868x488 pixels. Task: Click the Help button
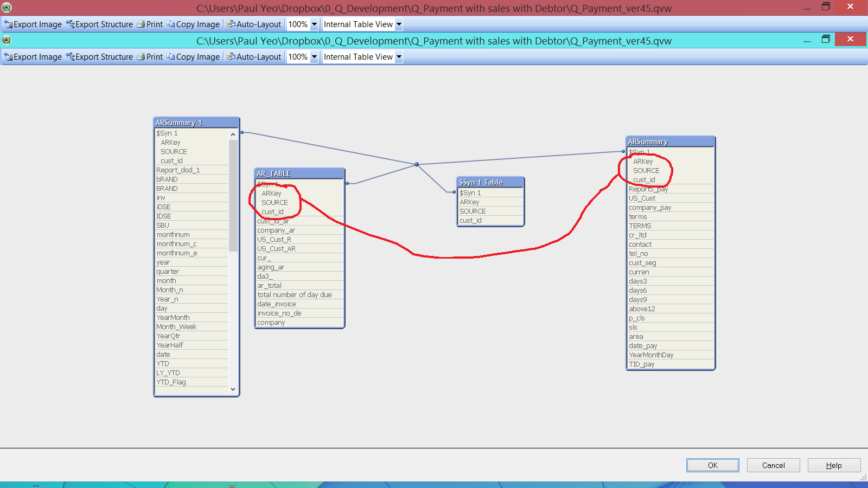click(834, 465)
